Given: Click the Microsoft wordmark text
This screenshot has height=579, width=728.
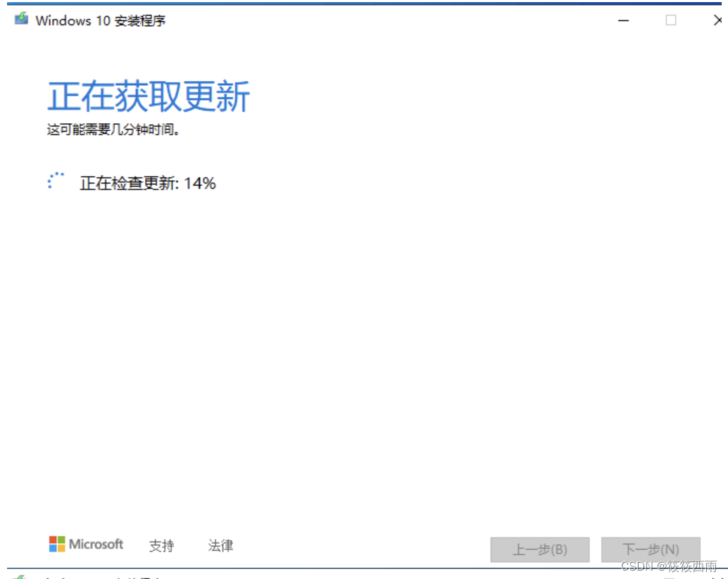Looking at the screenshot, I should pos(96,544).
